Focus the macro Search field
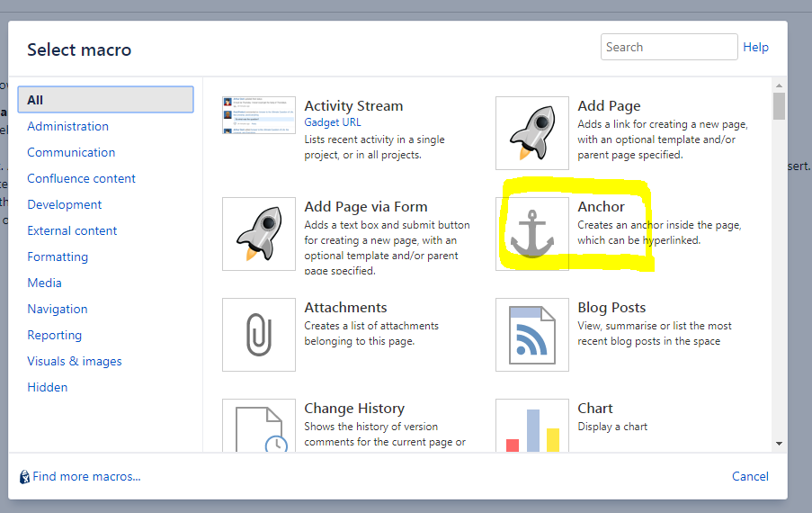 [668, 47]
